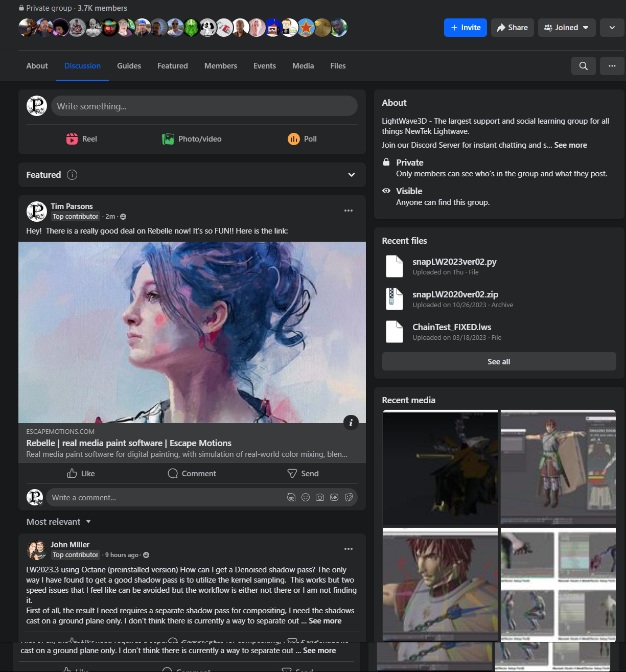Switch to the About tab
The width and height of the screenshot is (626, 672).
click(37, 66)
